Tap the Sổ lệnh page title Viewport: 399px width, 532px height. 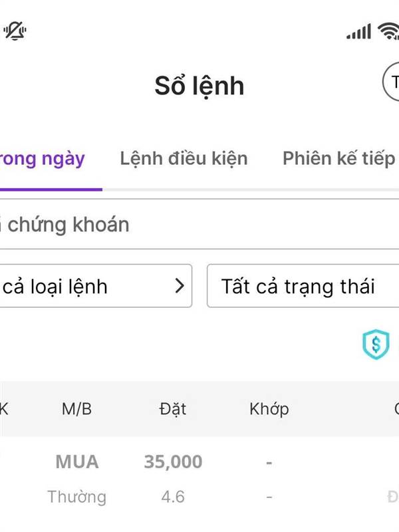point(199,86)
